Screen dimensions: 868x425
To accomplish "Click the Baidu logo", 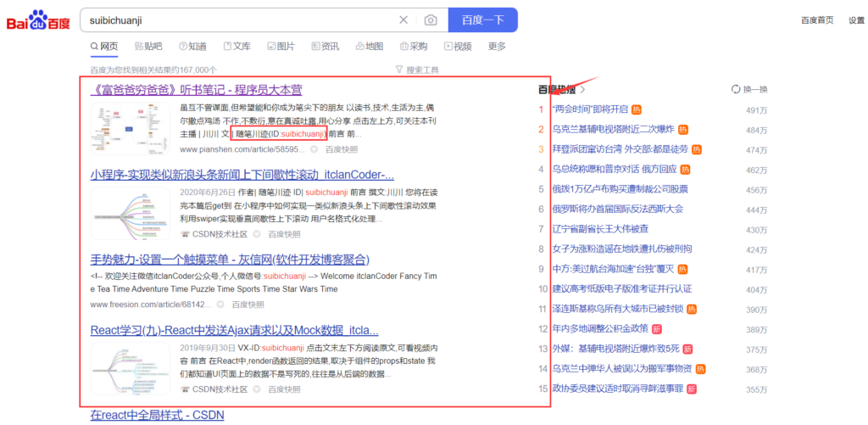I will pos(38,20).
